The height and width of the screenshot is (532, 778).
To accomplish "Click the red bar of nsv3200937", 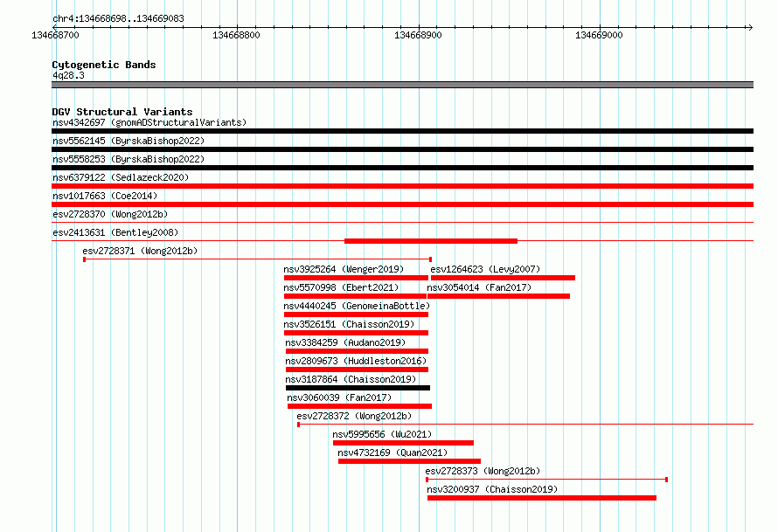I will tap(542, 498).
